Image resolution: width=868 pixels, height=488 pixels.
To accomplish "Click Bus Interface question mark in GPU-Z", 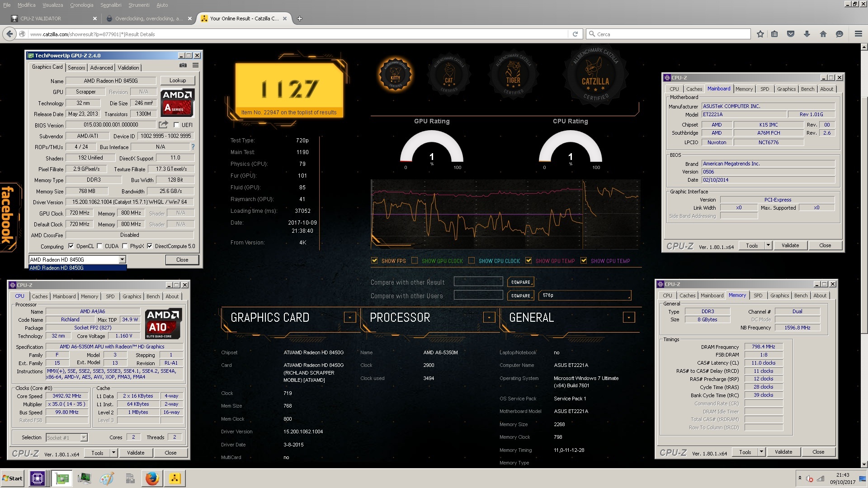I will [x=193, y=147].
